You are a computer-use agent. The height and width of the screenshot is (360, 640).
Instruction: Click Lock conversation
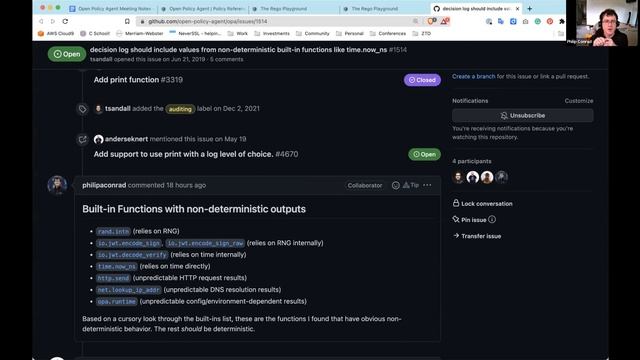point(482,204)
